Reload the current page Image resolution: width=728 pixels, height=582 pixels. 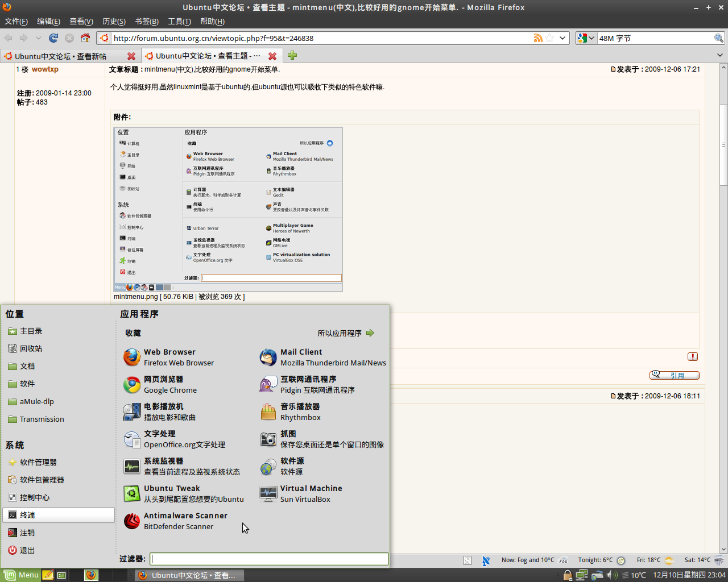[x=53, y=38]
